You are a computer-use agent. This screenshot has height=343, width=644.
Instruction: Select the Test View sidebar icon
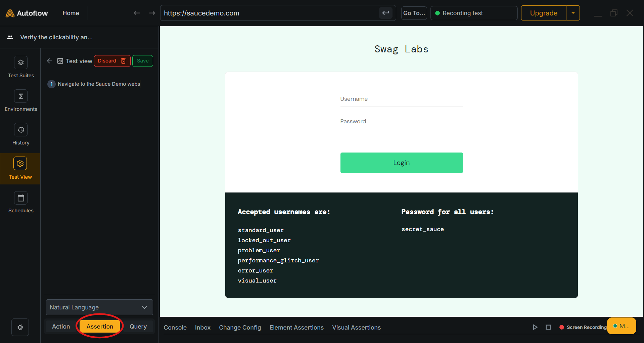(20, 163)
